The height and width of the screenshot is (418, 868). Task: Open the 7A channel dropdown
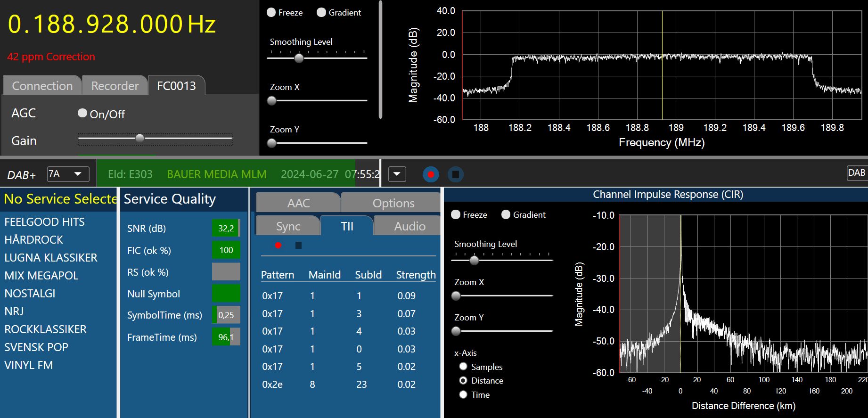point(68,174)
